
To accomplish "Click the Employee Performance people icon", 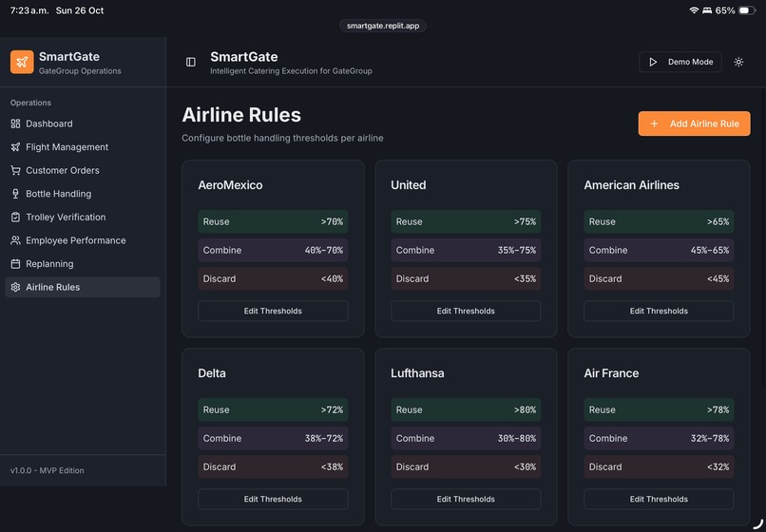I will tap(15, 240).
